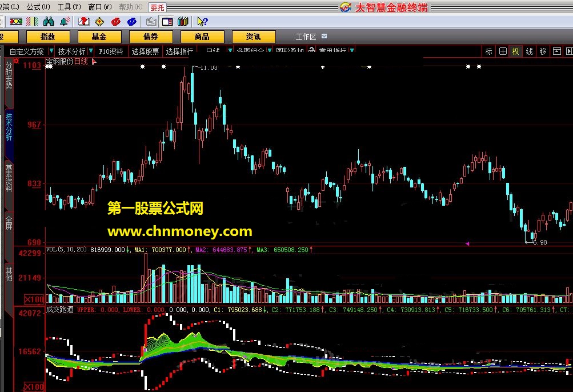
Task: Click the VOL(5,10,20) indicator label
Action: click(x=66, y=249)
